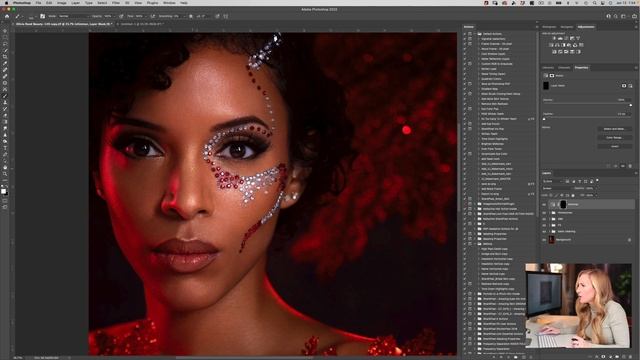Open layer filter Kind dropdown
The image size is (640, 360).
[553, 181]
